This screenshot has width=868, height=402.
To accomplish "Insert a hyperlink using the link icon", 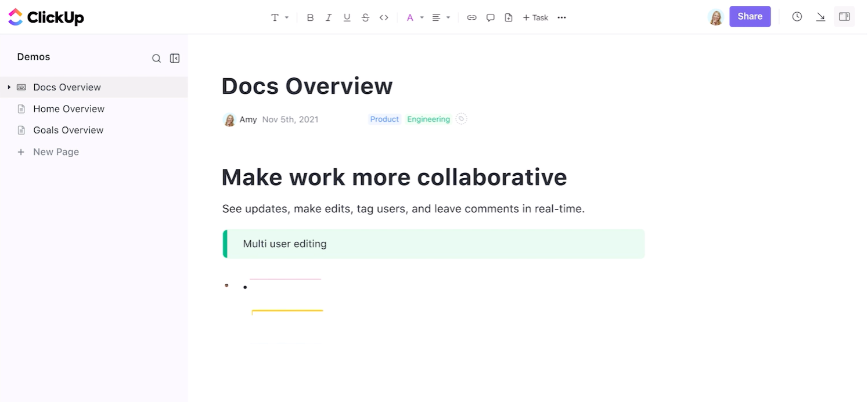I will click(x=472, y=17).
